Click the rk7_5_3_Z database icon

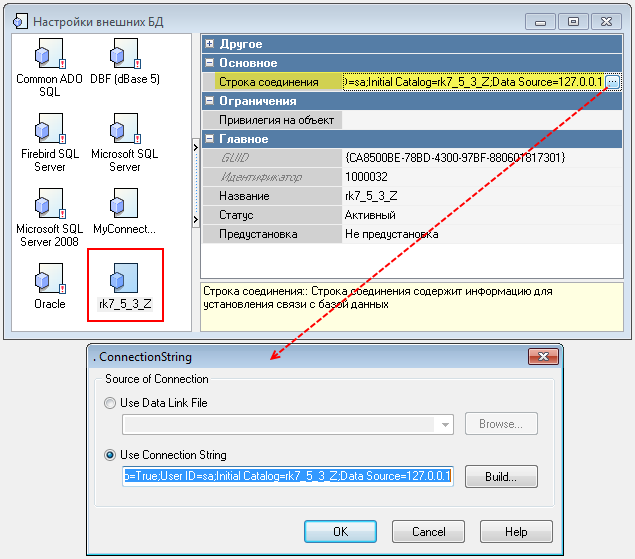125,280
